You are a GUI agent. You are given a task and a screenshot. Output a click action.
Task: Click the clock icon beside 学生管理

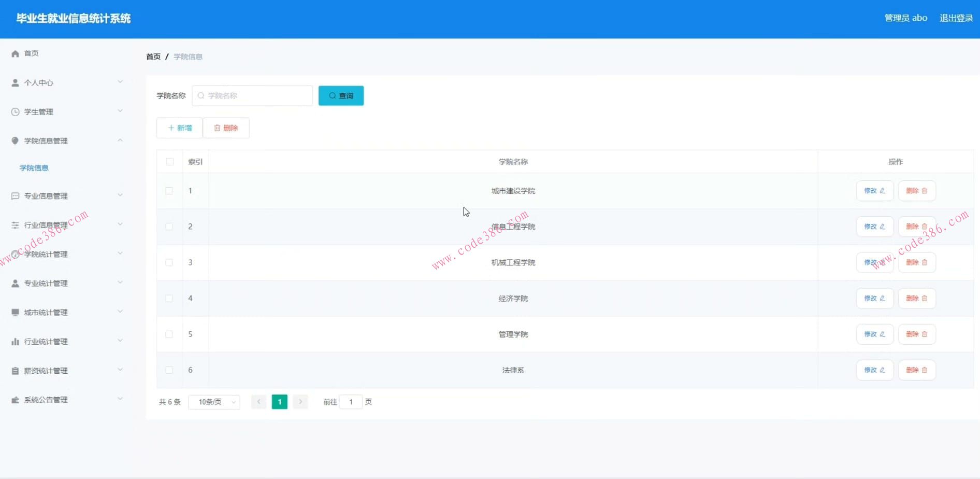tap(15, 111)
